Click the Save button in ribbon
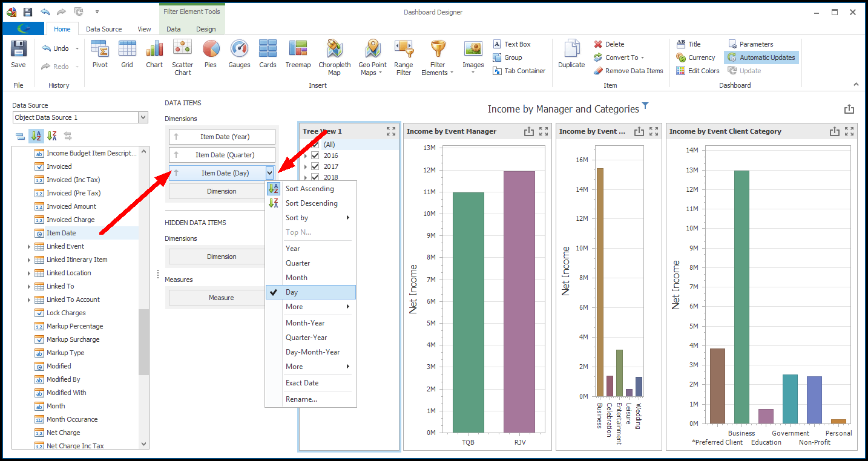 coord(19,54)
